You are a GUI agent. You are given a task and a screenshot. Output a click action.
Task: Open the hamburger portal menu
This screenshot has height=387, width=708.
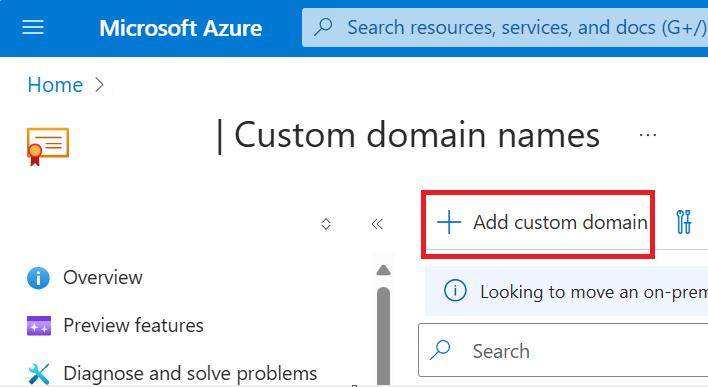33,28
